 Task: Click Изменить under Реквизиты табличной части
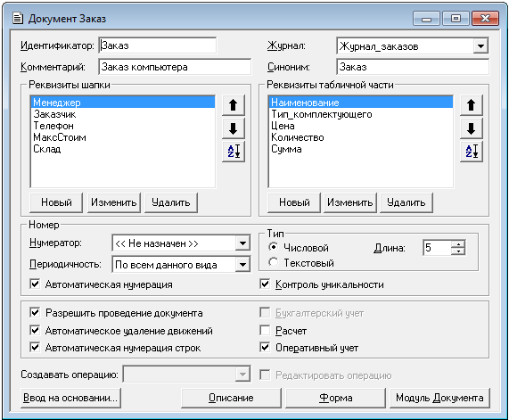(350, 202)
